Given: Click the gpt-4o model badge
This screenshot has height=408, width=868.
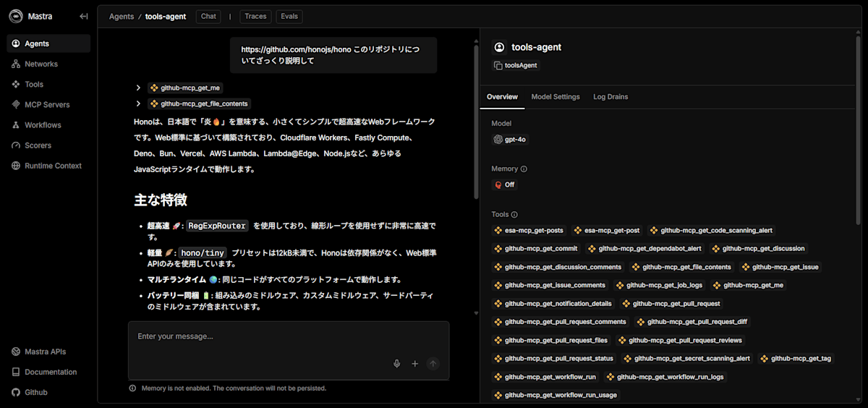Looking at the screenshot, I should coord(510,140).
